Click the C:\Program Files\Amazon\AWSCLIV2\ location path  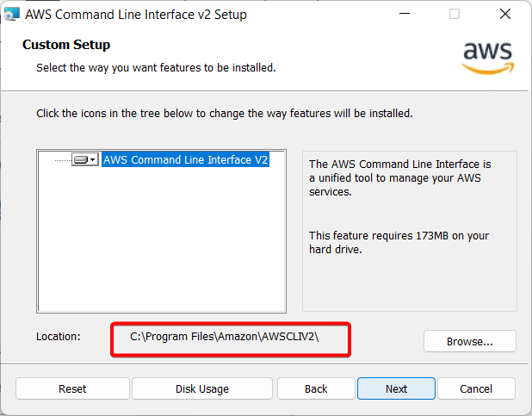click(x=225, y=337)
